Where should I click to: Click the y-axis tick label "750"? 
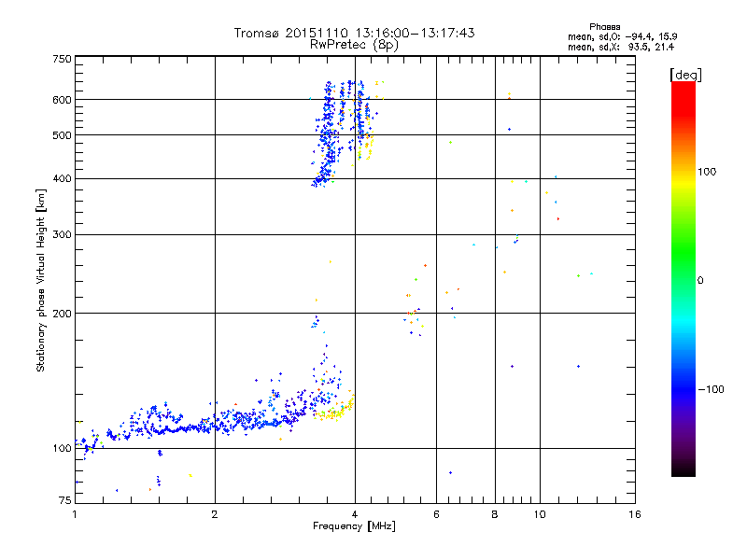click(x=62, y=59)
